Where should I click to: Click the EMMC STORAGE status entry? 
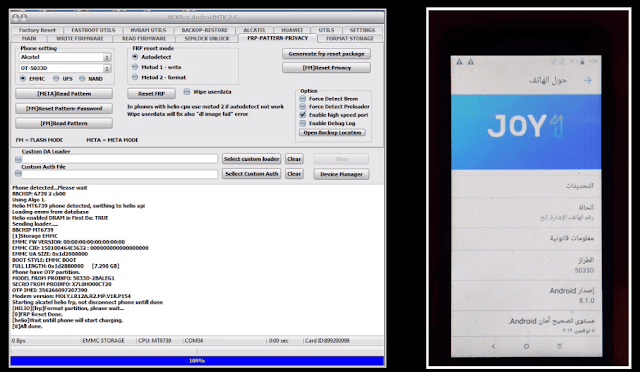pyautogui.click(x=103, y=341)
